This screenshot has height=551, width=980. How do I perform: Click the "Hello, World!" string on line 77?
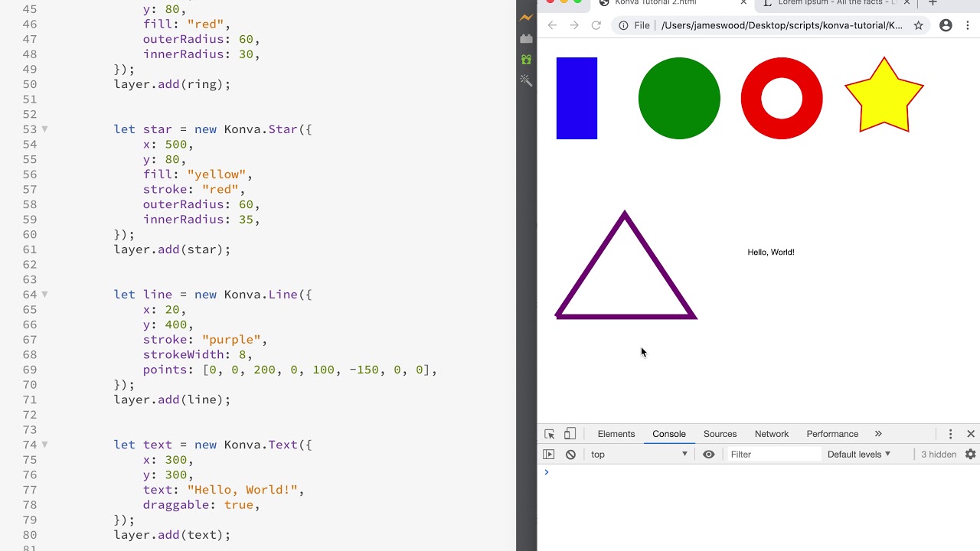tap(242, 490)
